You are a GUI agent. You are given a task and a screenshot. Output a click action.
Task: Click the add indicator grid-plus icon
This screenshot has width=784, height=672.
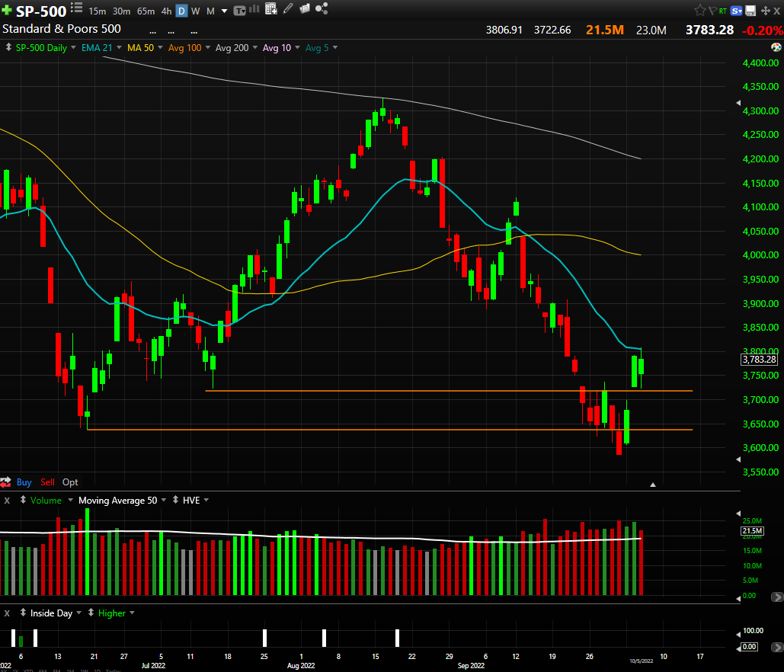point(271,8)
